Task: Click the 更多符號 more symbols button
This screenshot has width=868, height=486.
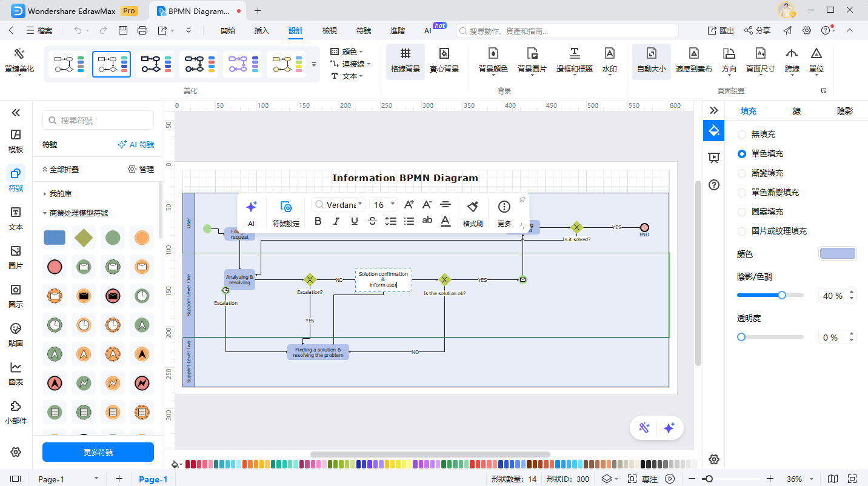Action: pyautogui.click(x=98, y=452)
